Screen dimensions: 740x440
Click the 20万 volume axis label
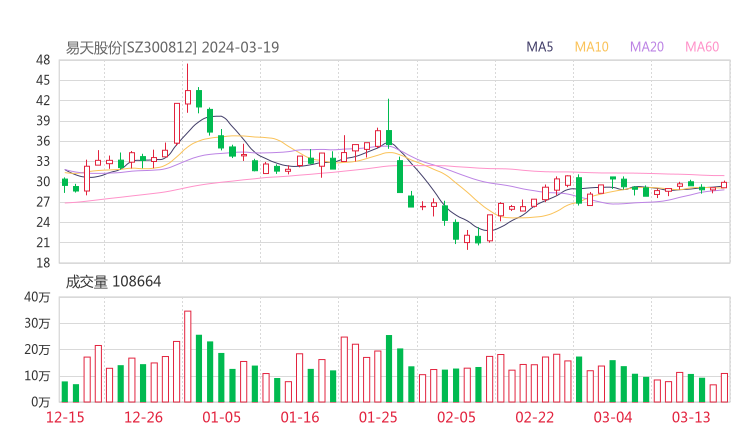click(x=37, y=350)
